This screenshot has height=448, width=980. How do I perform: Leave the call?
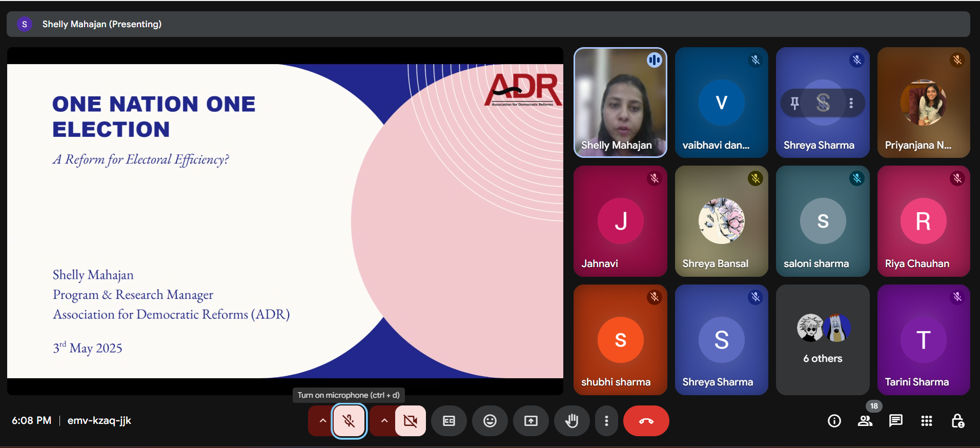[646, 421]
